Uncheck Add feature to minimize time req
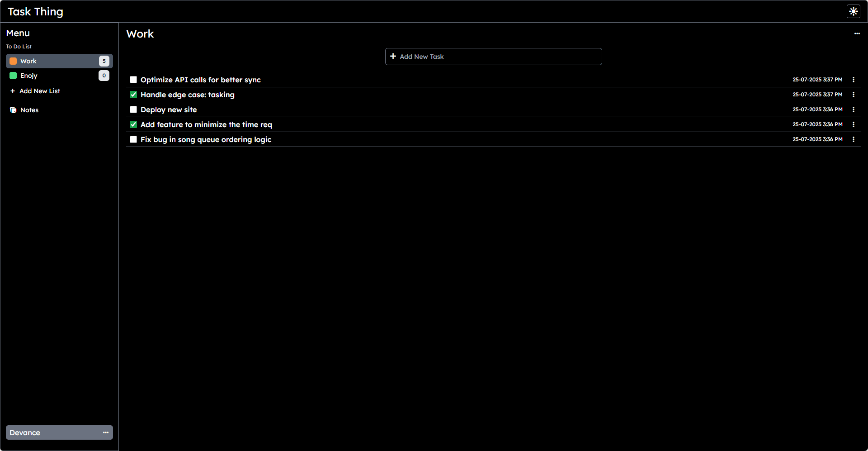The width and height of the screenshot is (868, 451). [133, 124]
